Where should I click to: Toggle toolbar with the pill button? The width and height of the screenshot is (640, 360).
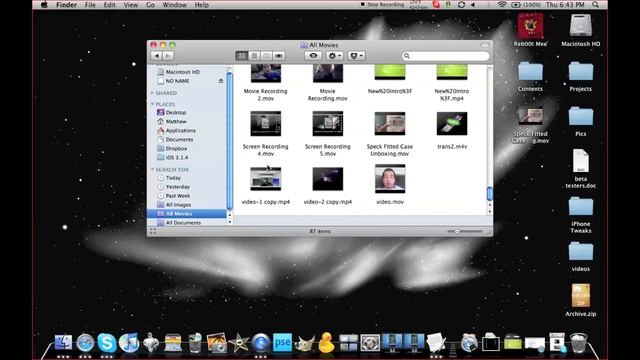click(x=484, y=45)
